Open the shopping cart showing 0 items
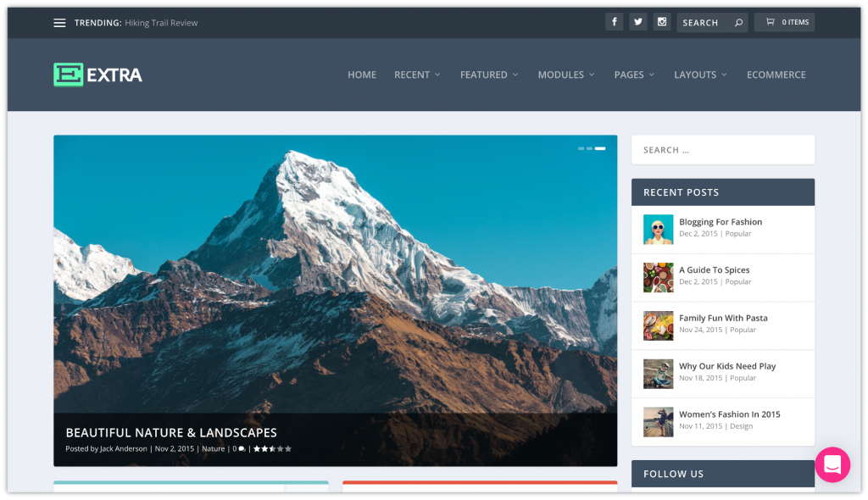This screenshot has height=500, width=868. point(784,21)
